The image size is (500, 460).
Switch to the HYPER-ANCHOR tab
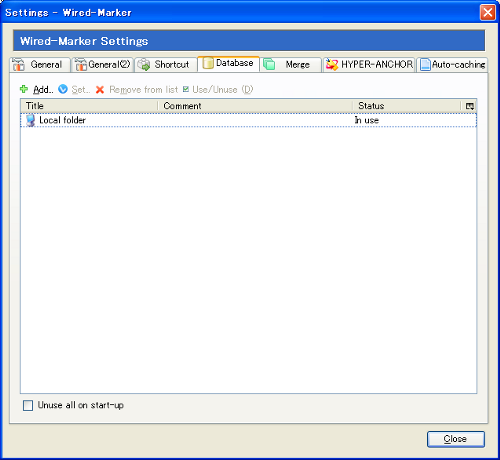(x=369, y=64)
